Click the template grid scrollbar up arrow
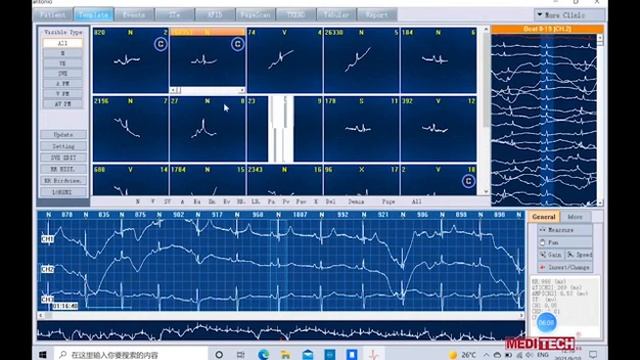Image resolution: width=640 pixels, height=360 pixels. click(486, 29)
